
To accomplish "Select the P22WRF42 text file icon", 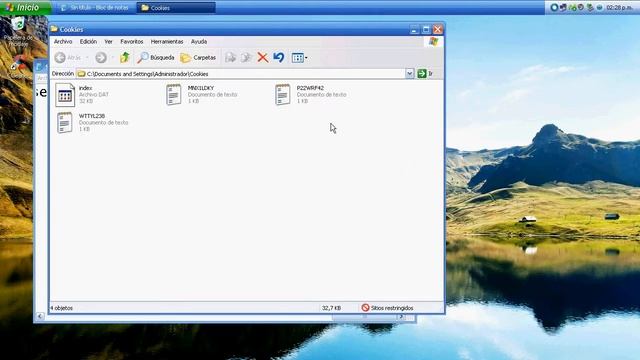I will (283, 95).
